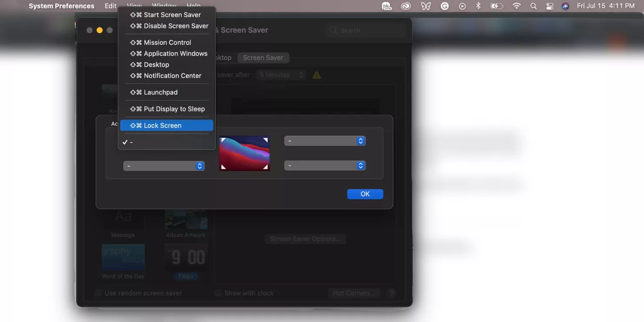Enable the Use random screen saver checkbox
Viewport: 644px width, 322px height.
[x=98, y=293]
